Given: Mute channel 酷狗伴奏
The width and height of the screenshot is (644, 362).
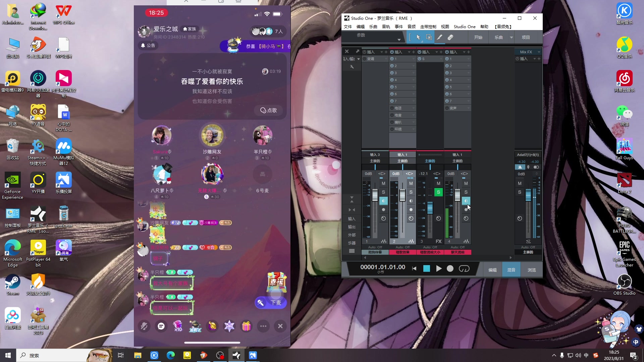Looking at the screenshot, I should pos(383,183).
